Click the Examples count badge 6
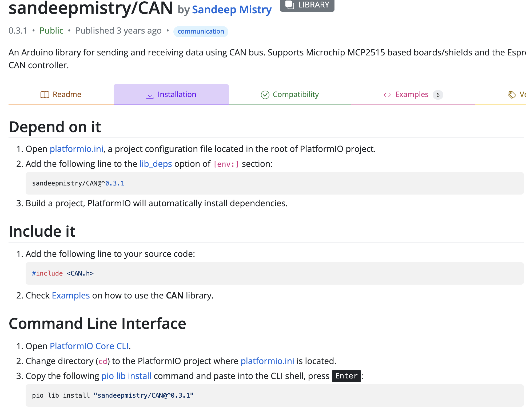Screen dimensions: 526x420 438,95
